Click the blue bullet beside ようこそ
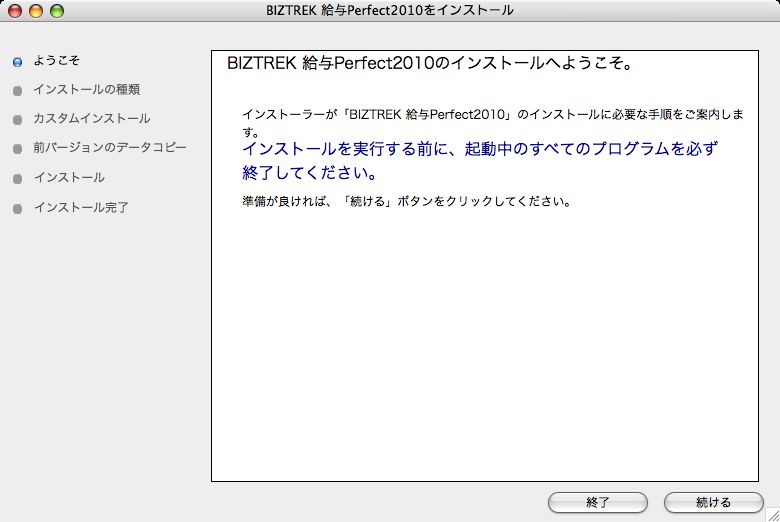Viewport: 780px width, 522px height. [17, 62]
